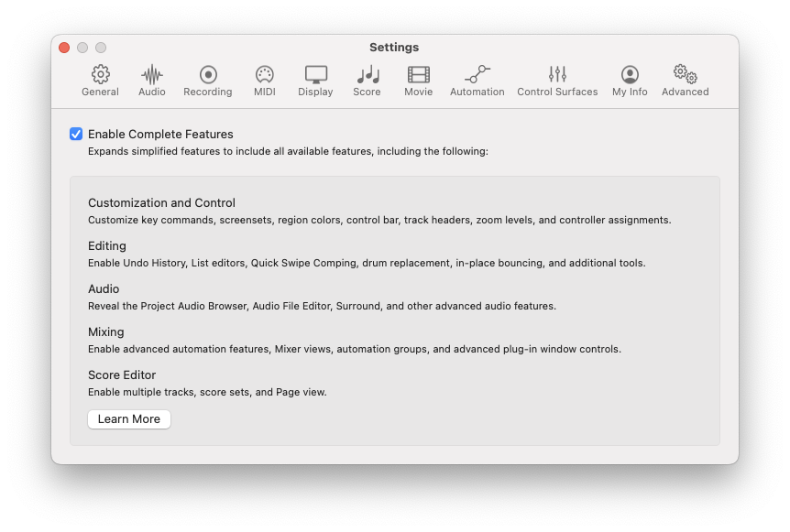
Task: Open the Display monitor icon
Action: [x=315, y=75]
